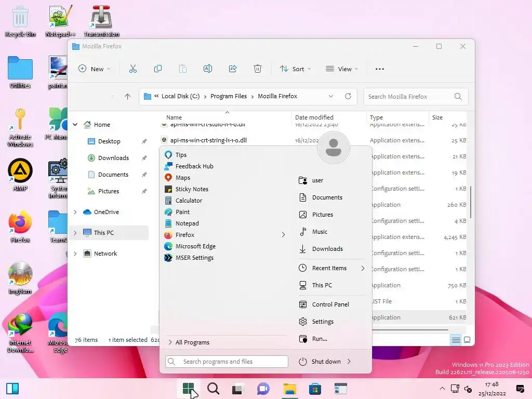Open the View dropdown menu
Screen dimensions: 532x399
pos(342,69)
